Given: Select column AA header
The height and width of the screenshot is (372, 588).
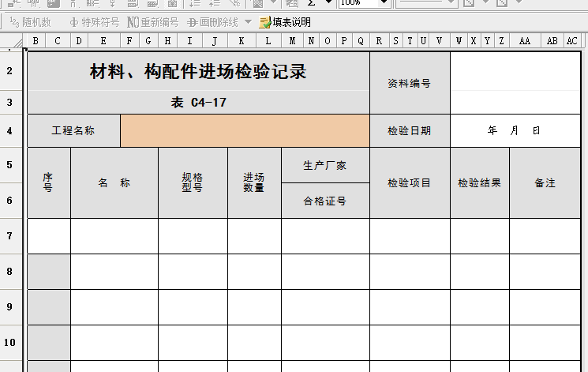Looking at the screenshot, I should point(525,40).
